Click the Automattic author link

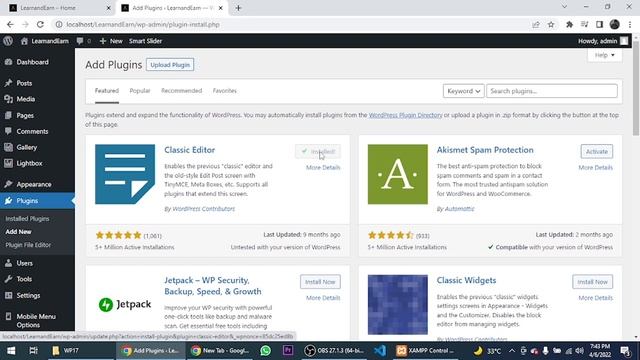[459, 209]
